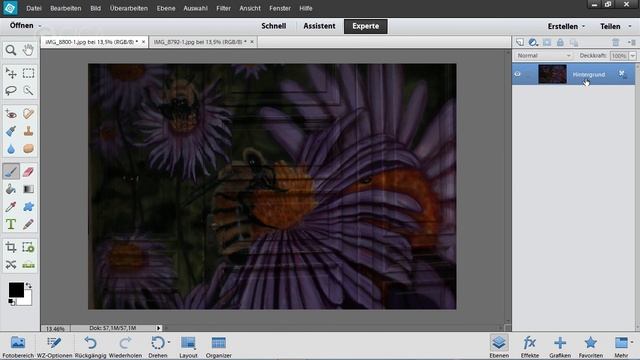The image size is (640, 360).
Task: Toggle the Fotobereich photo bin
Action: pos(18,347)
